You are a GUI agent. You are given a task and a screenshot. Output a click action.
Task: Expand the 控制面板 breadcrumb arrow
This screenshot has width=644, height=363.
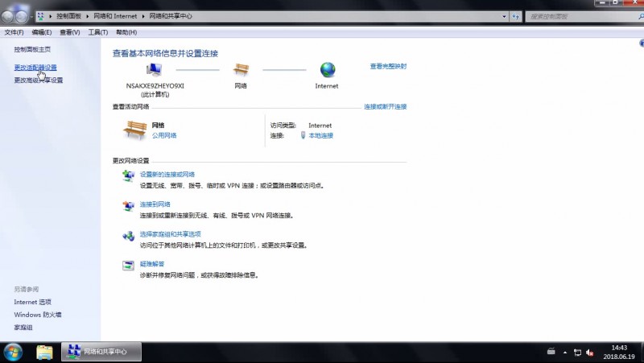(x=88, y=16)
